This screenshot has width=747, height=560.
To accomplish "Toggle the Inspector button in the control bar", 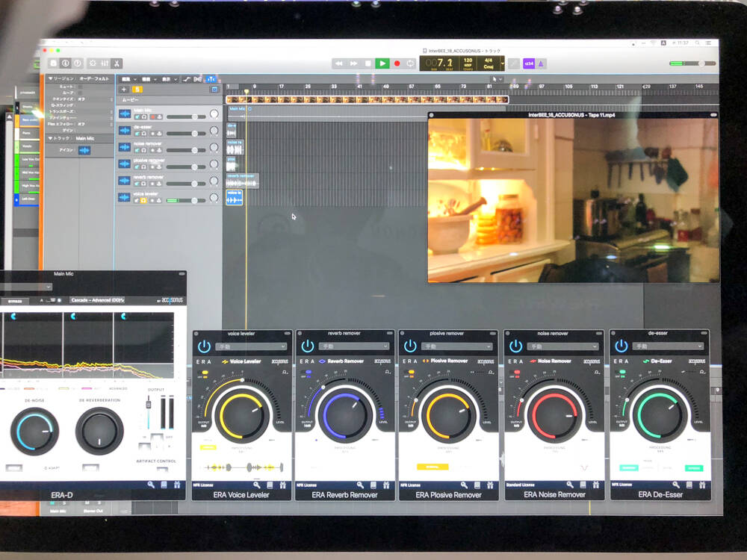I will click(x=65, y=63).
